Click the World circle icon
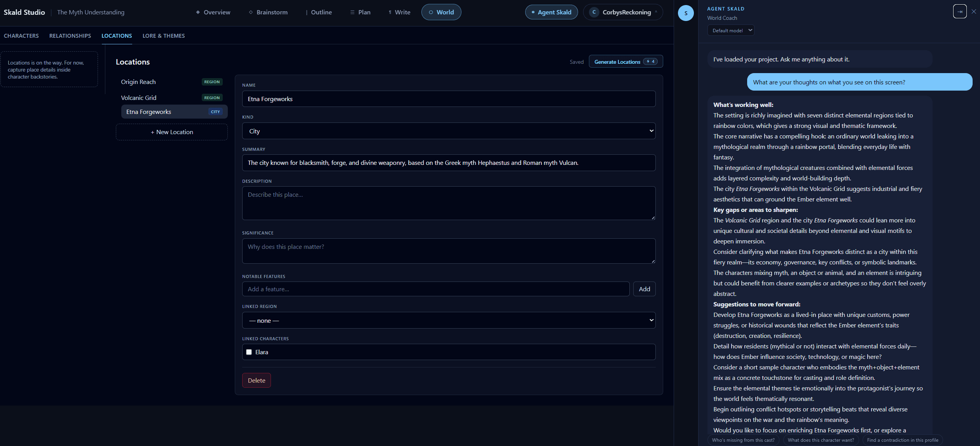The width and height of the screenshot is (980, 446). (x=431, y=12)
